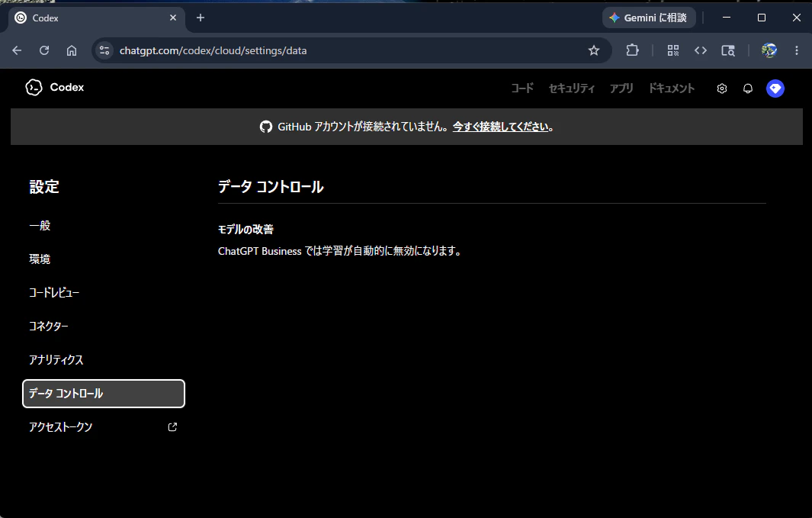This screenshot has height=518, width=812.
Task: Click the external link icon beside アクセストークン
Action: coord(172,426)
